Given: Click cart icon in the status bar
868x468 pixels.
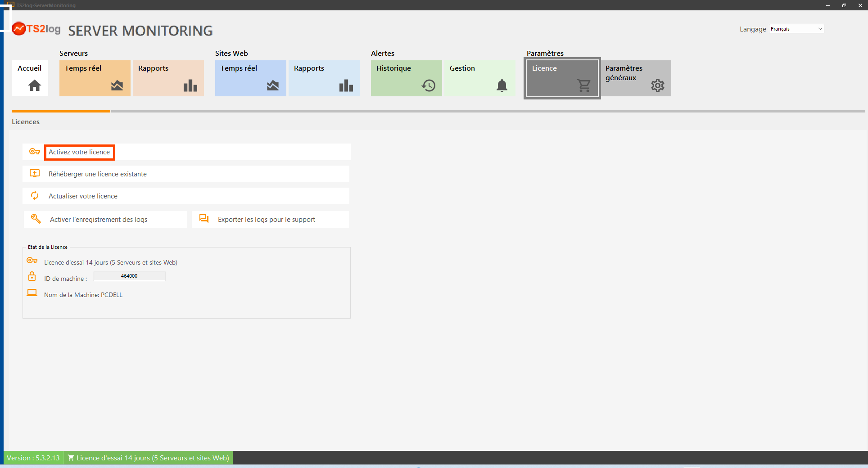Looking at the screenshot, I should click(x=71, y=458).
